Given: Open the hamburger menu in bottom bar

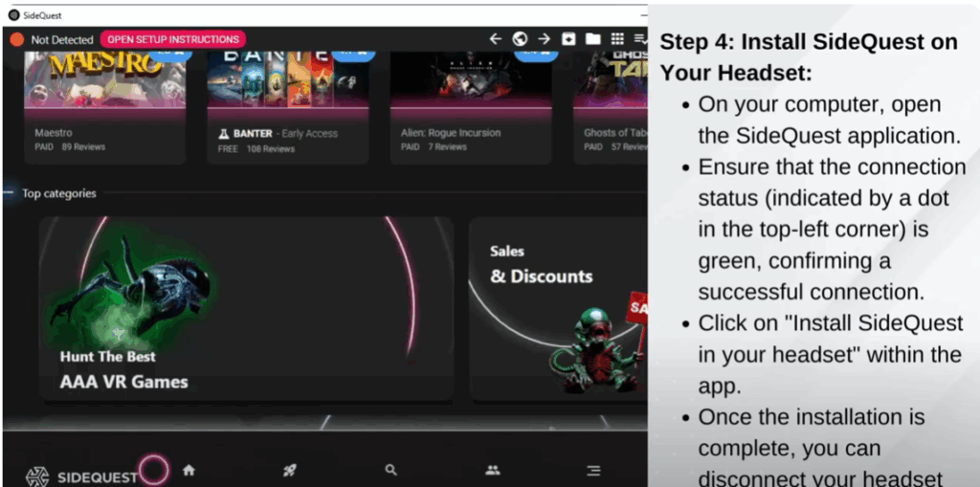Looking at the screenshot, I should point(593,470).
